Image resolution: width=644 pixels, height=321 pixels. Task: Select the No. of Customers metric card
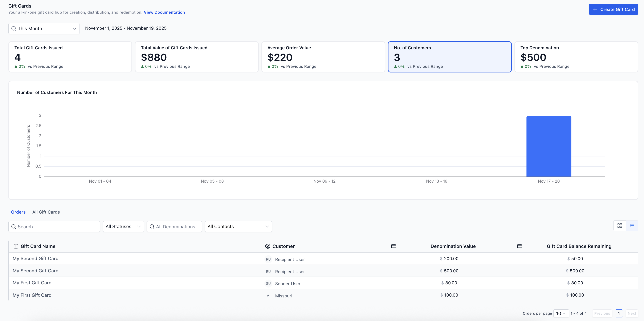(x=449, y=57)
